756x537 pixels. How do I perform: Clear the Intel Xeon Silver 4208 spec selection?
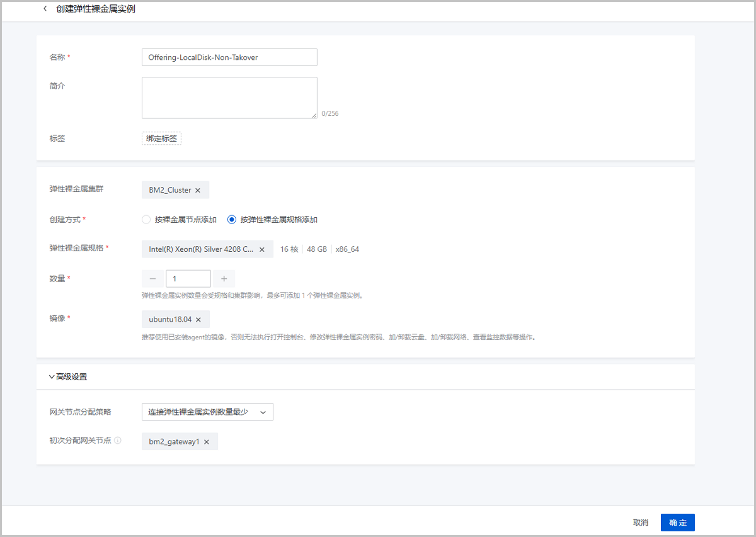262,249
